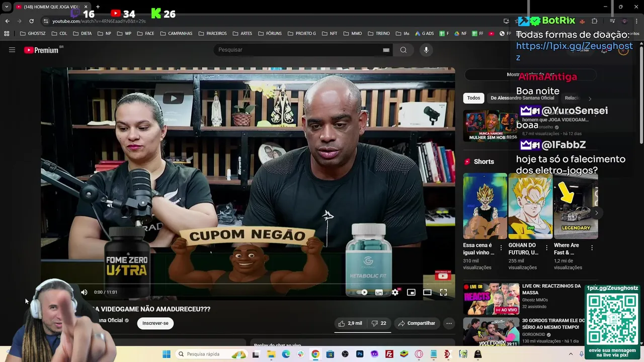The height and width of the screenshot is (362, 644).
Task: Switch to miniplayer mode
Action: coord(411,292)
